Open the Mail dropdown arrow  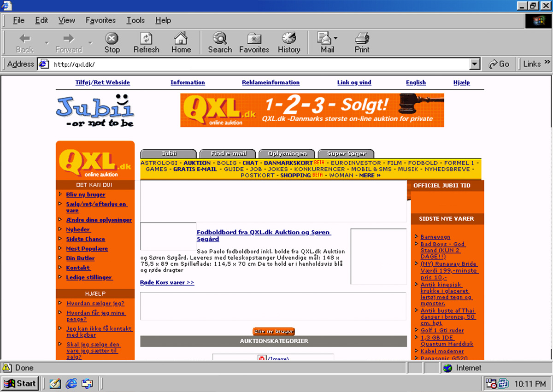click(x=336, y=38)
